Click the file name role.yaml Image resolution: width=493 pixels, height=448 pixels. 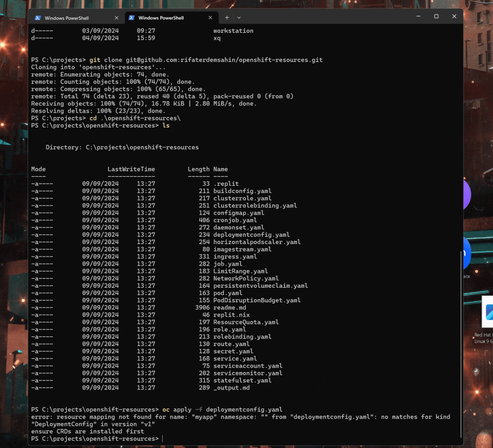(230, 329)
